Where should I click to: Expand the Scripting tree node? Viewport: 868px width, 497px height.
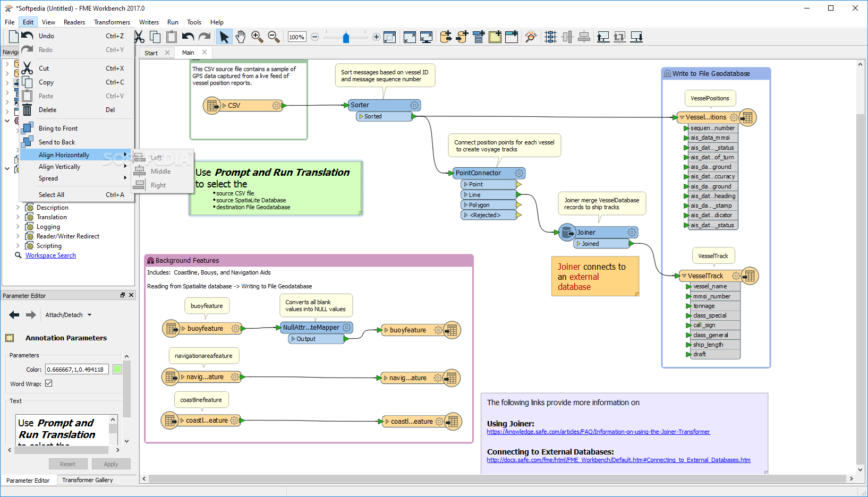pyautogui.click(x=18, y=246)
